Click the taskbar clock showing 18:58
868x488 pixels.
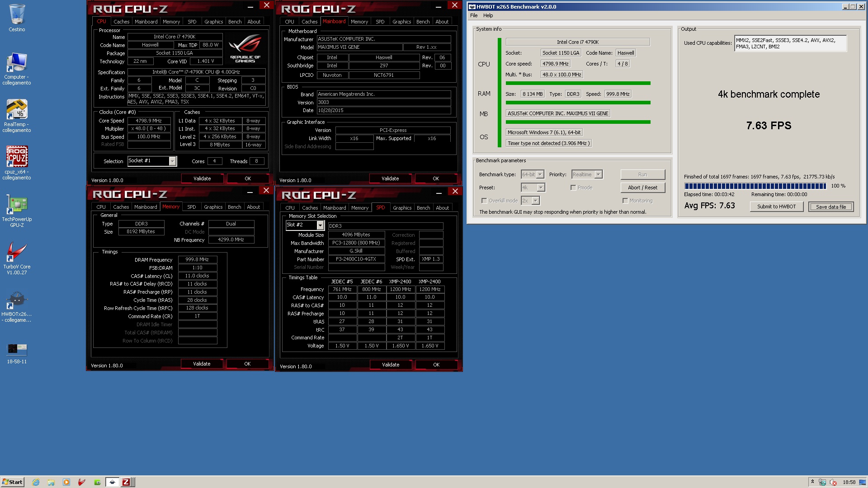pyautogui.click(x=849, y=482)
